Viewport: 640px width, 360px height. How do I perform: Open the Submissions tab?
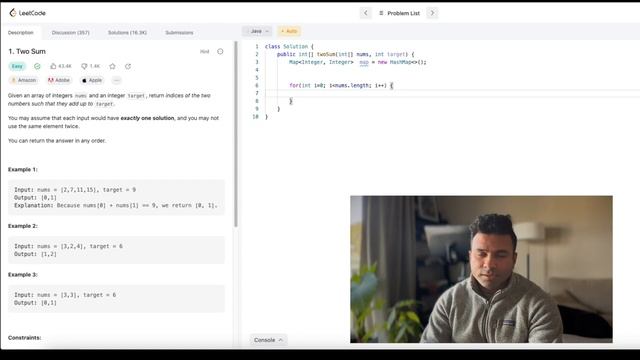coord(179,32)
